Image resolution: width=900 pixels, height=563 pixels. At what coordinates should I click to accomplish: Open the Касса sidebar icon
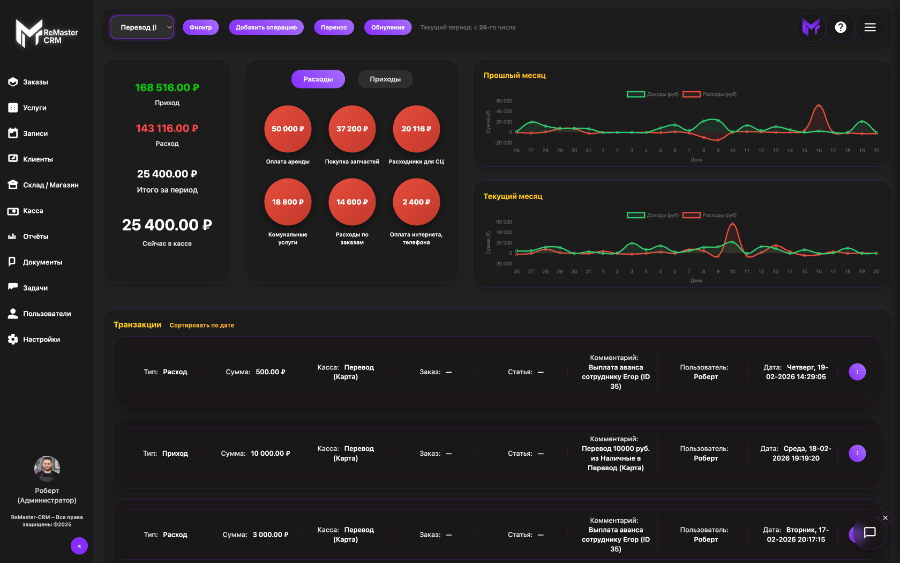tap(12, 211)
